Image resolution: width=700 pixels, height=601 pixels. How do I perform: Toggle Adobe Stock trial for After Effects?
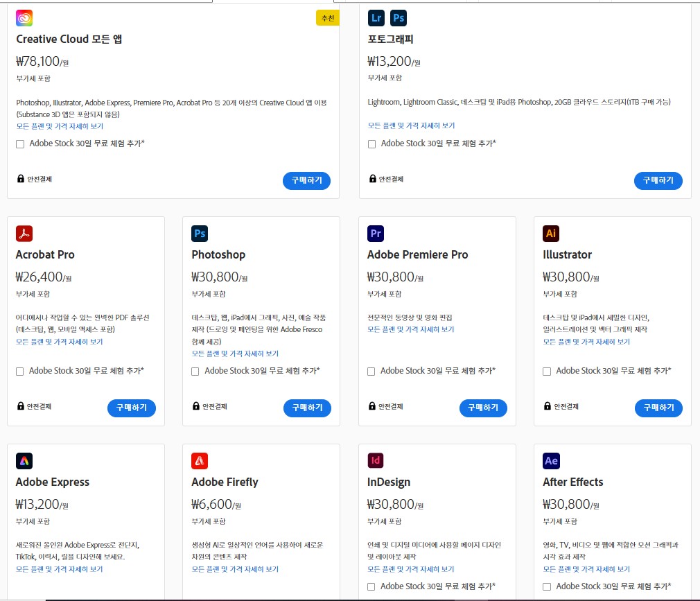point(546,586)
